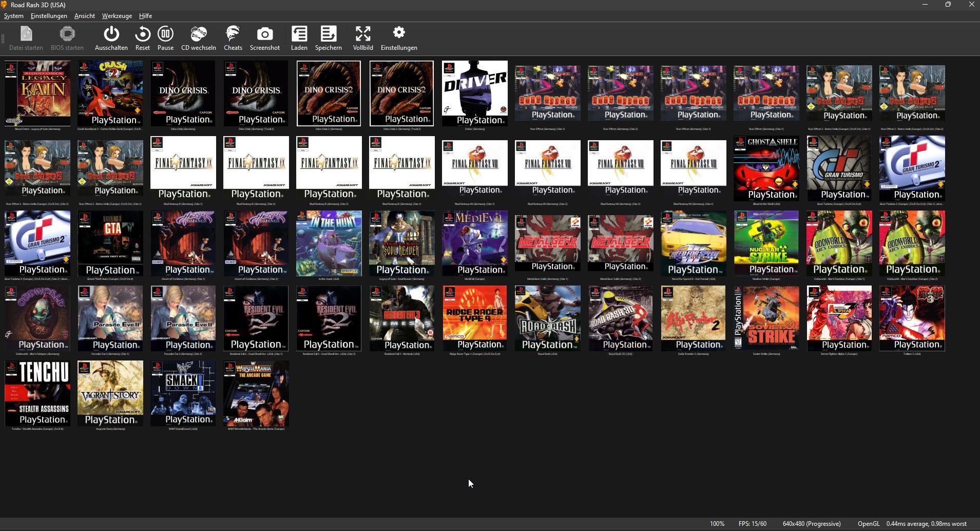Select the Grand Theft Auto cover
Image resolution: width=980 pixels, height=531 pixels.
(x=110, y=243)
